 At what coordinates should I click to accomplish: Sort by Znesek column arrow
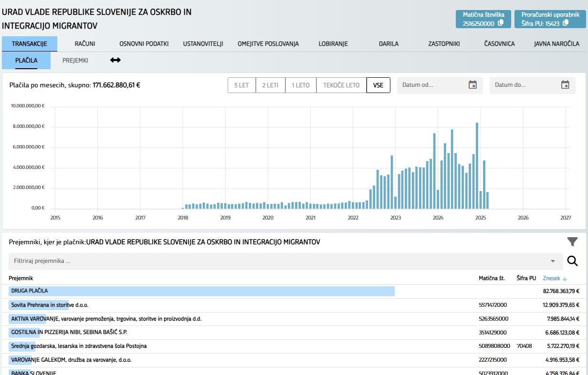(x=565, y=279)
